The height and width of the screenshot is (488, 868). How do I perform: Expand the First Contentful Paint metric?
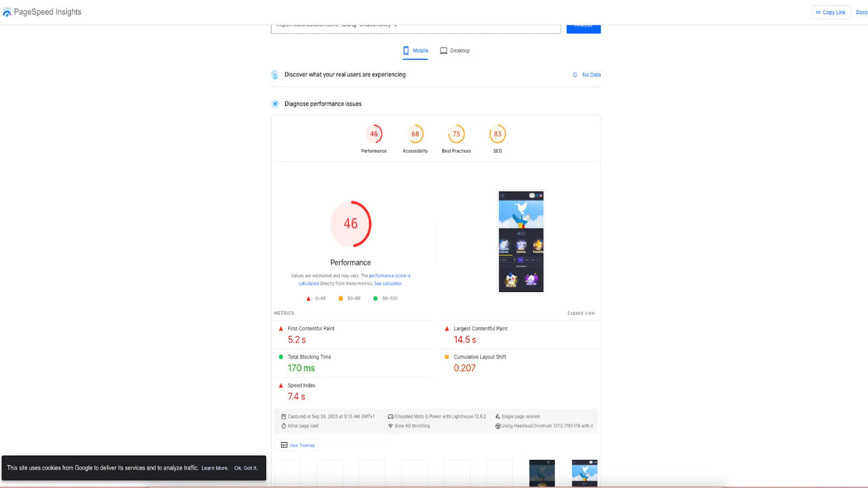(x=311, y=329)
